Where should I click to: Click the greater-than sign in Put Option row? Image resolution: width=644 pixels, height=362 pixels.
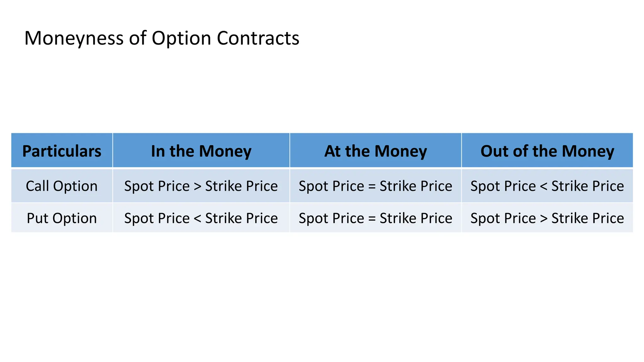tap(544, 219)
